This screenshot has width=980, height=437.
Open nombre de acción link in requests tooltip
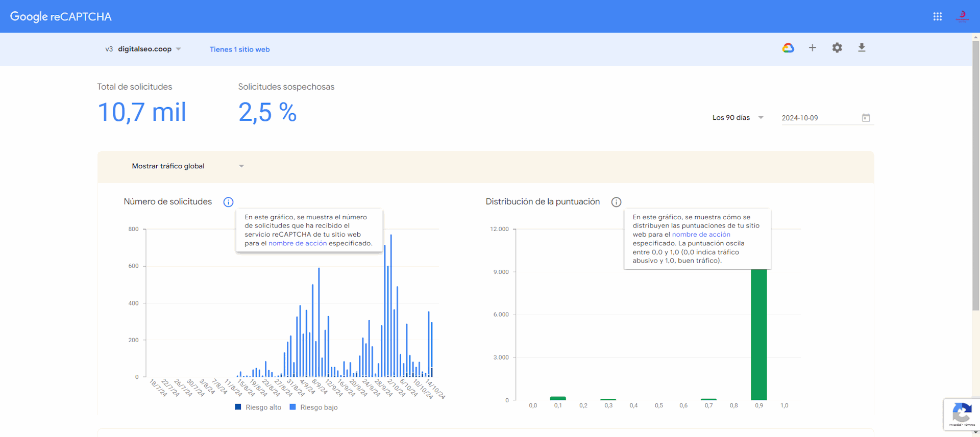(298, 243)
